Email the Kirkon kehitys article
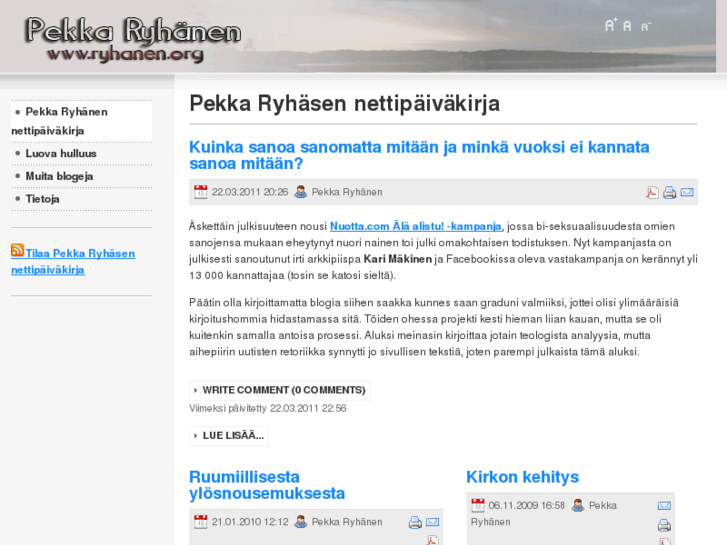Screen dimensions: 727x545 [x=664, y=506]
